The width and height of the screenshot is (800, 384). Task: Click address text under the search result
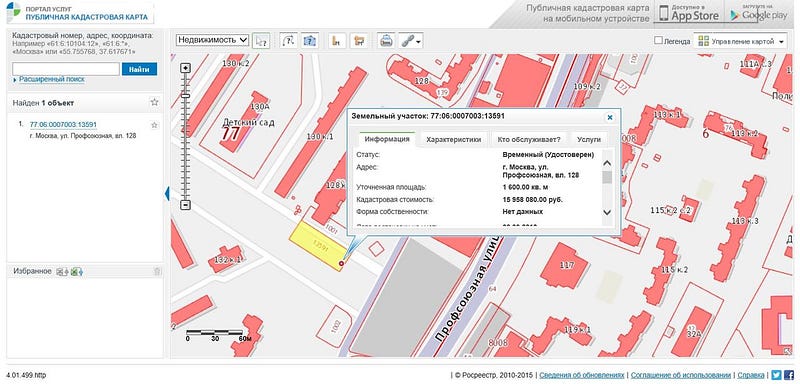(83, 136)
